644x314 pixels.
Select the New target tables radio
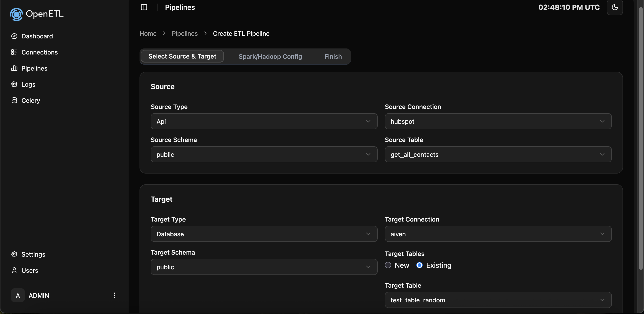coord(388,265)
